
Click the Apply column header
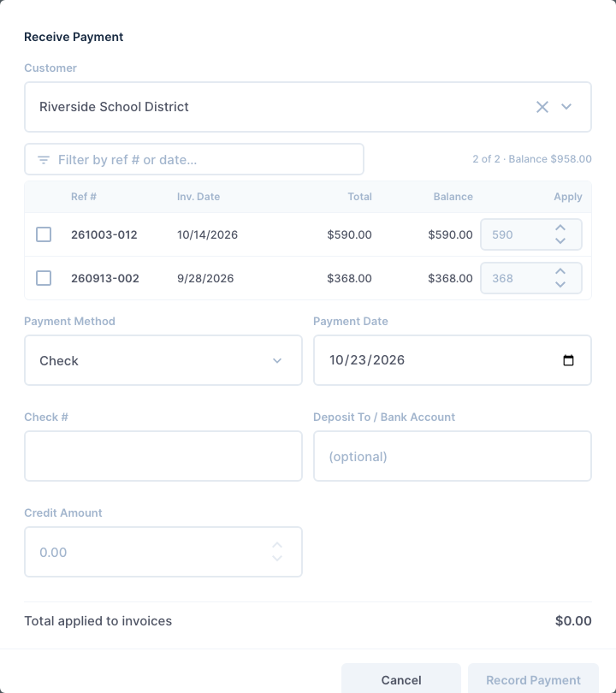pos(568,197)
